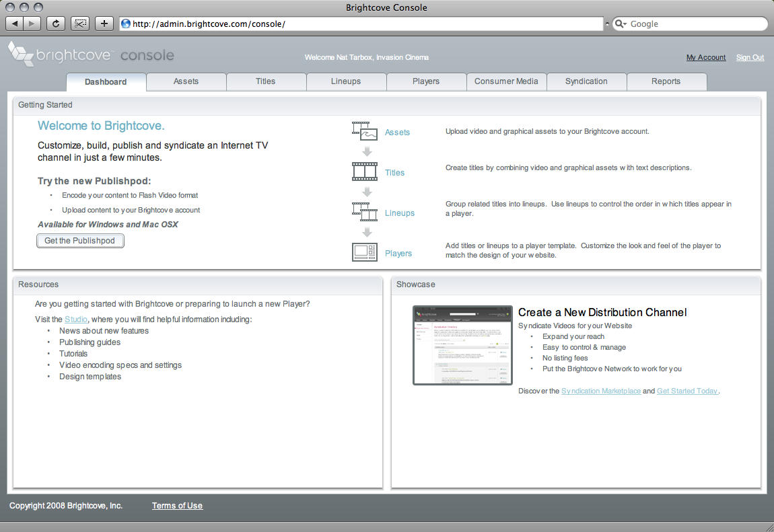
Task: Click 'News about new features' list item
Action: tap(104, 331)
